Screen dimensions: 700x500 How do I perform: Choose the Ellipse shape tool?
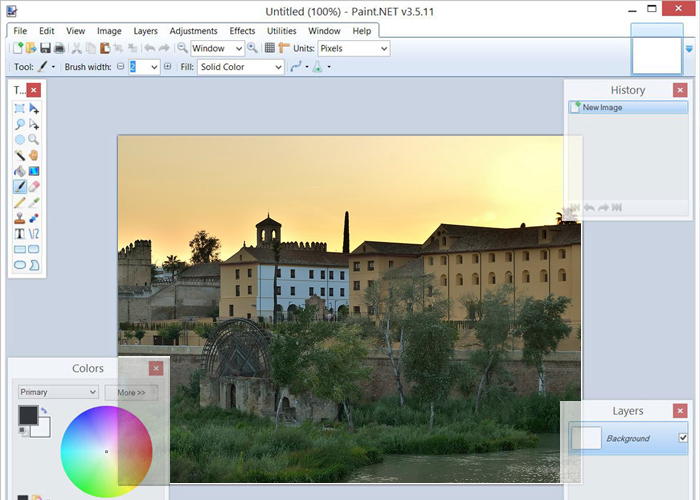(x=20, y=264)
